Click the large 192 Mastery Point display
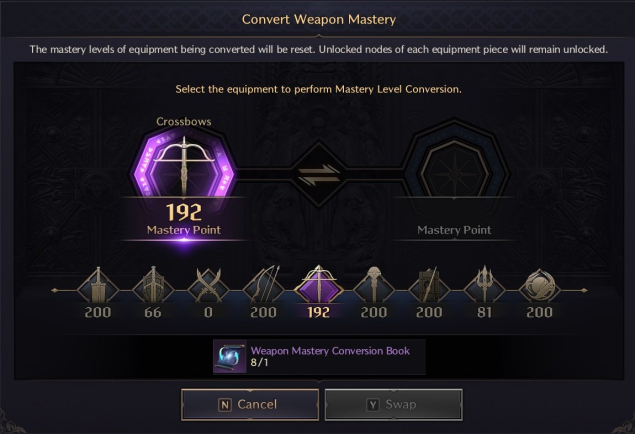 click(184, 213)
